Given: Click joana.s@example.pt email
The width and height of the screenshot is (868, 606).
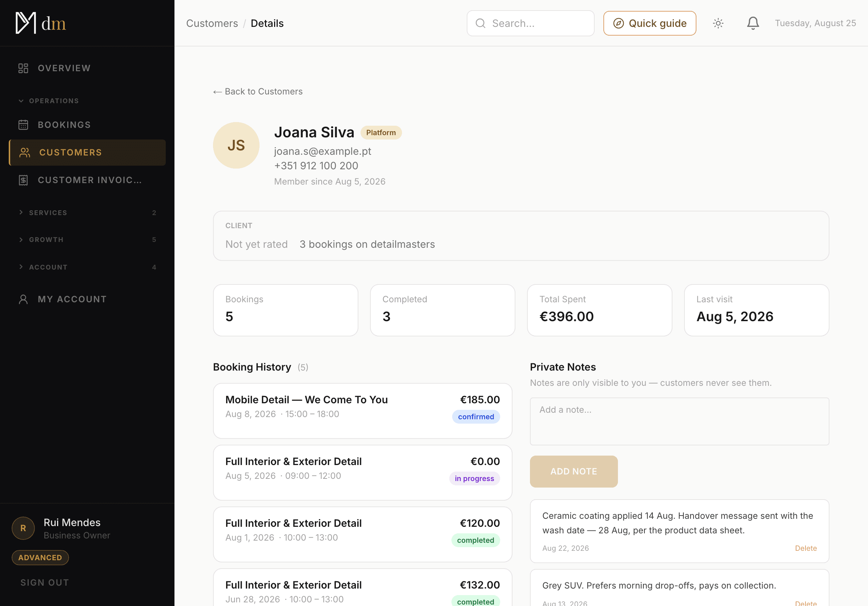Looking at the screenshot, I should (x=322, y=151).
